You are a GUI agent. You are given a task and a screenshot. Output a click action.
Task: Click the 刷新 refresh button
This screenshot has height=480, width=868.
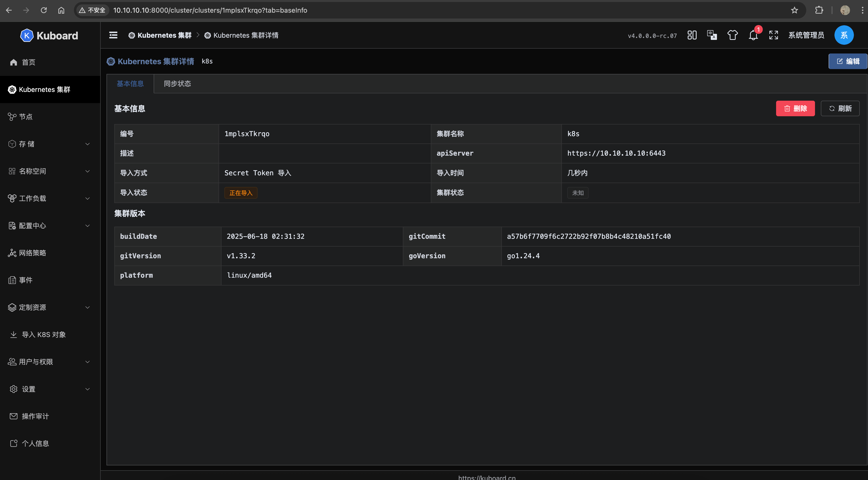(x=840, y=108)
